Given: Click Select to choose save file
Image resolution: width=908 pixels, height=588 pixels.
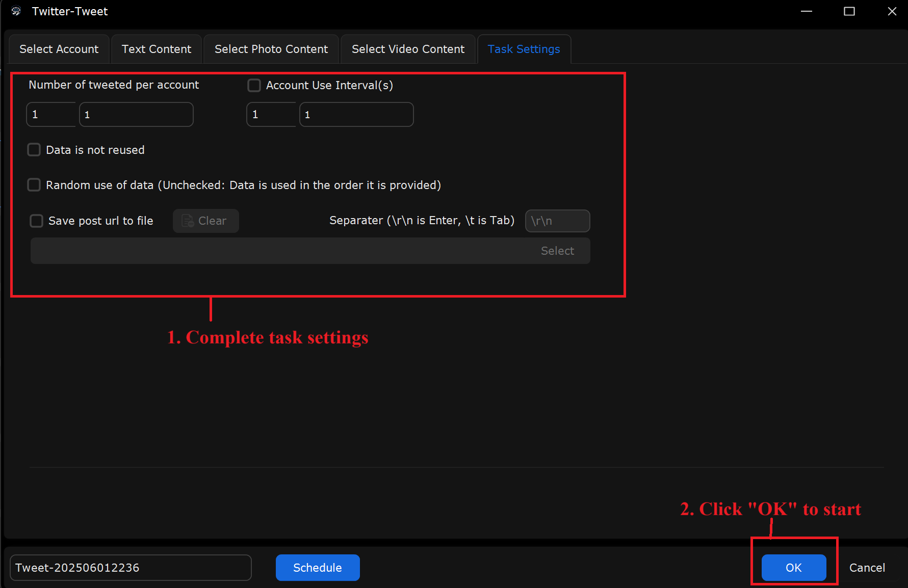Looking at the screenshot, I should (x=557, y=251).
